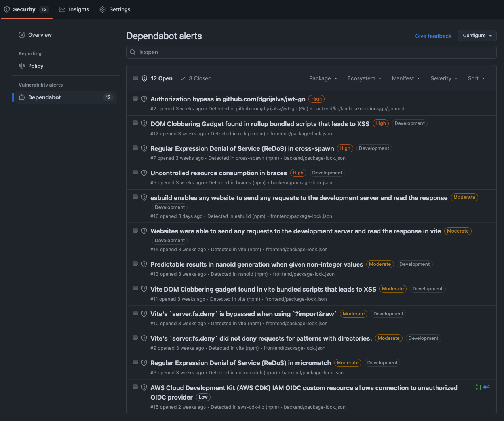Switch to the Insights tab
The width and height of the screenshot is (504, 421).
pos(74,9)
